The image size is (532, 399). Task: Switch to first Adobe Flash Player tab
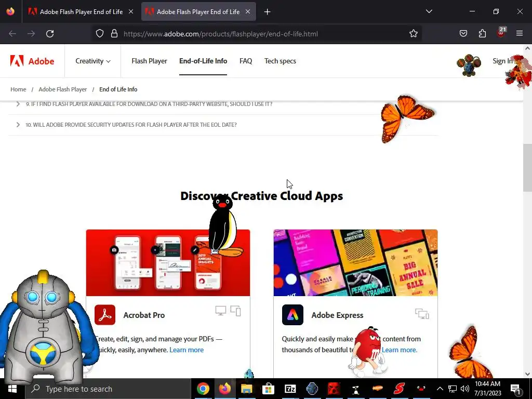click(81, 11)
